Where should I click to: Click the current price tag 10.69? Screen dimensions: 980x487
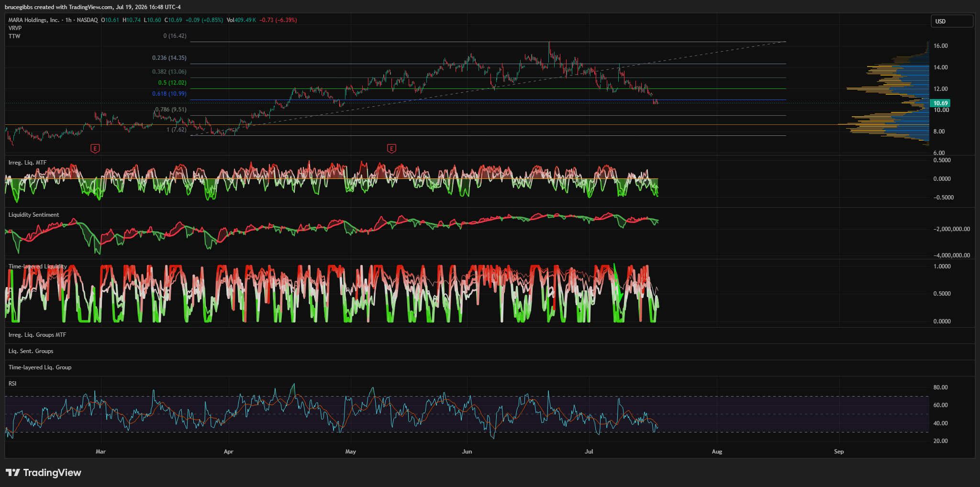[x=940, y=103]
